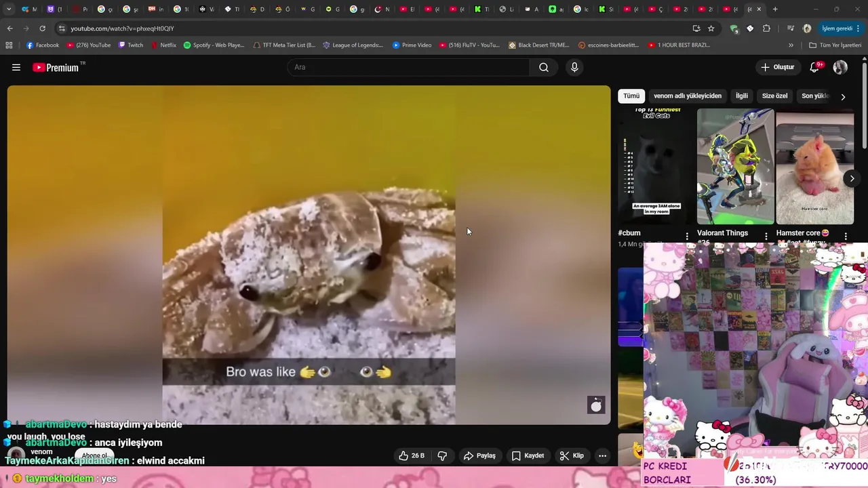Open Chrome profile avatar in toolbar
868x488 pixels.
pos(807,28)
